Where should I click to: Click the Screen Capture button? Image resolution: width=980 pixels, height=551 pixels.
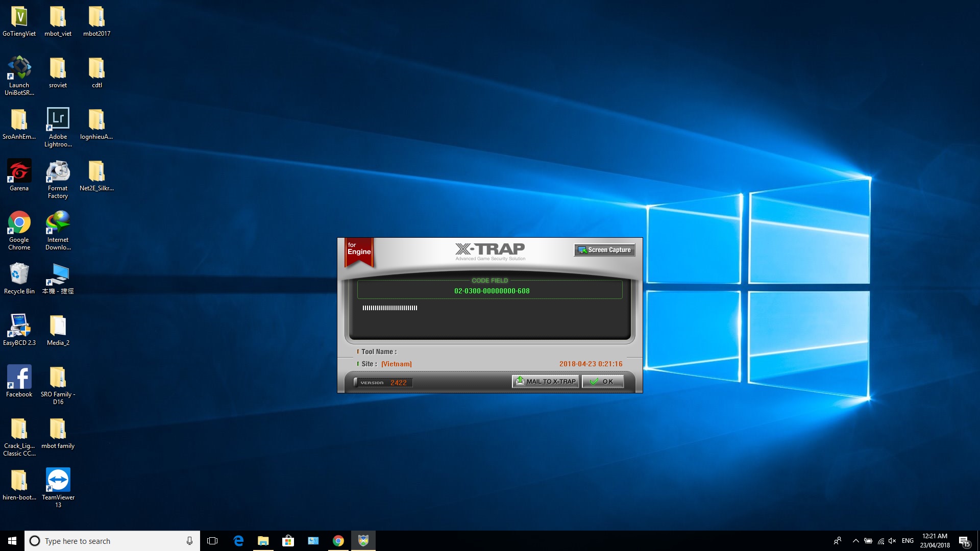pyautogui.click(x=604, y=250)
